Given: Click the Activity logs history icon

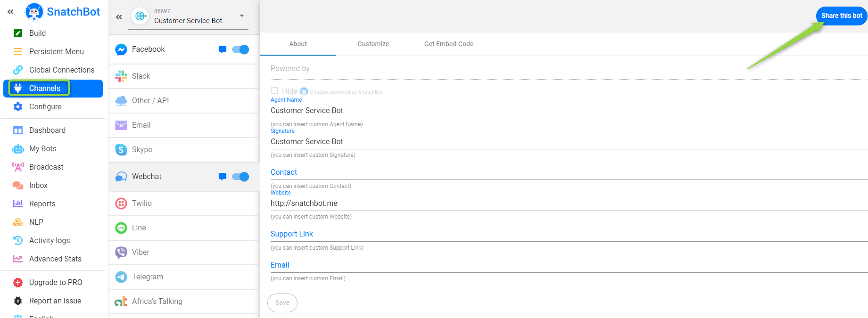Looking at the screenshot, I should (x=18, y=240).
